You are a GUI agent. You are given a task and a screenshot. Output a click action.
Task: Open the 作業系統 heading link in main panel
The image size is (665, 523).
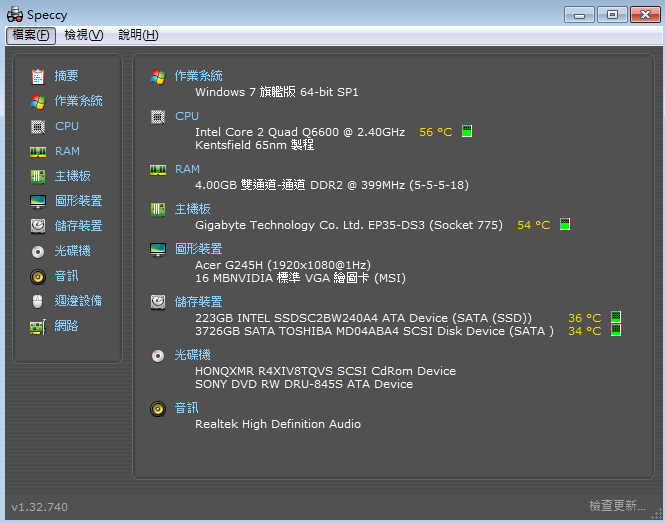(x=198, y=76)
